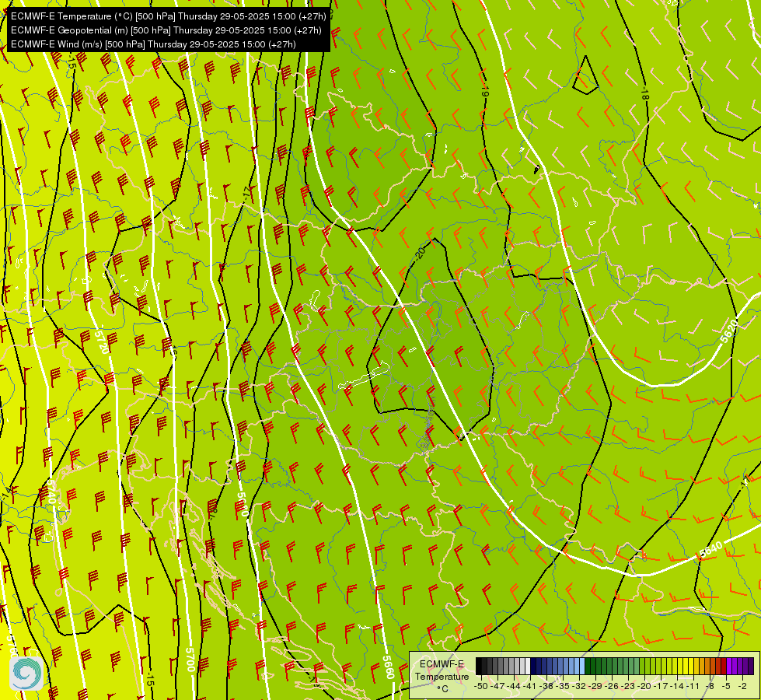
Task: Click the 5660 geopotential contour label
Action: coord(388,667)
